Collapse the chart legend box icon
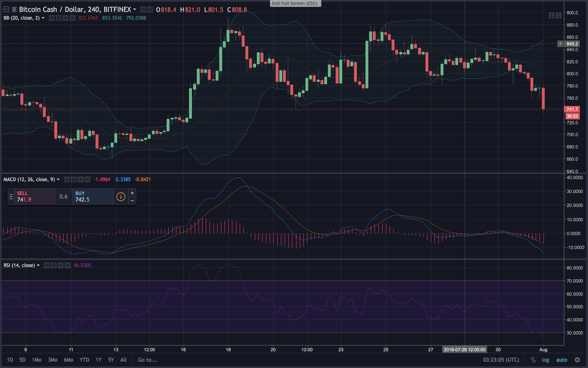 point(7,9)
